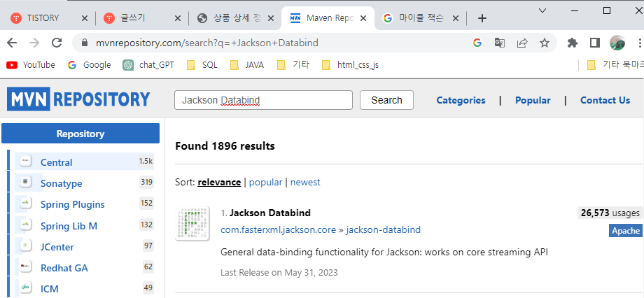Close the Maven Repository tab
Viewport: 644px width, 298px height.
tap(363, 18)
